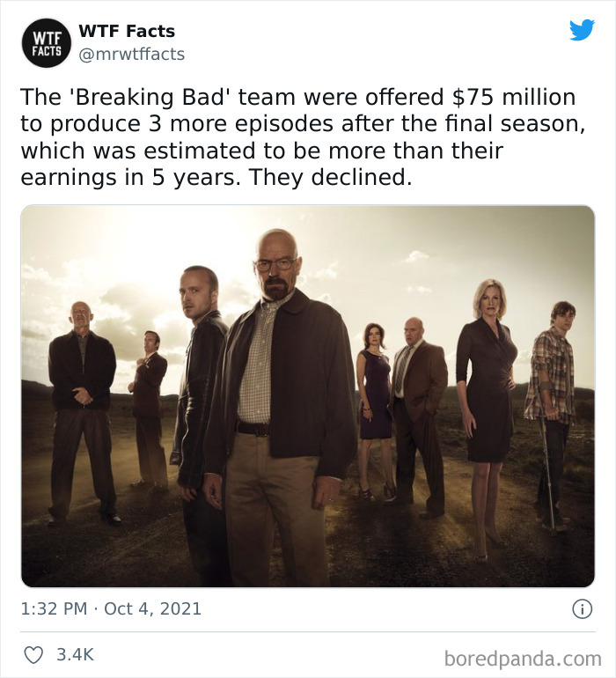View the 3.4K likes count

coord(75,654)
